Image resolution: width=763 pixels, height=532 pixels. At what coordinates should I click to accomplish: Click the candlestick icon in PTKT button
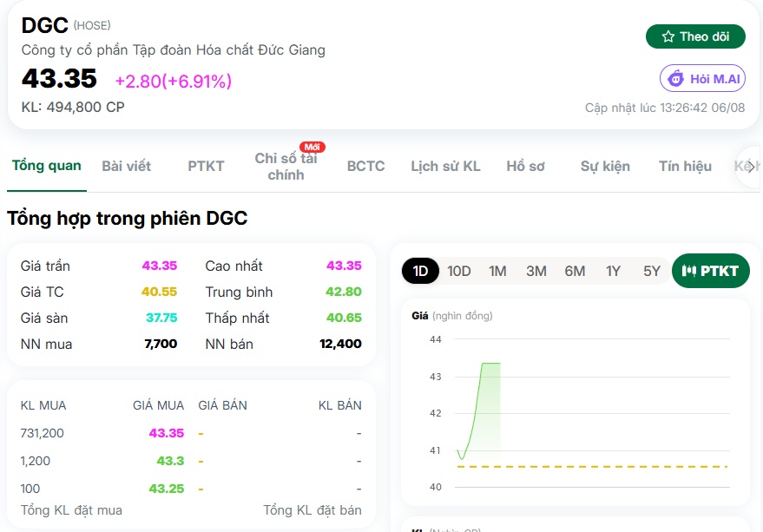pyautogui.click(x=688, y=271)
